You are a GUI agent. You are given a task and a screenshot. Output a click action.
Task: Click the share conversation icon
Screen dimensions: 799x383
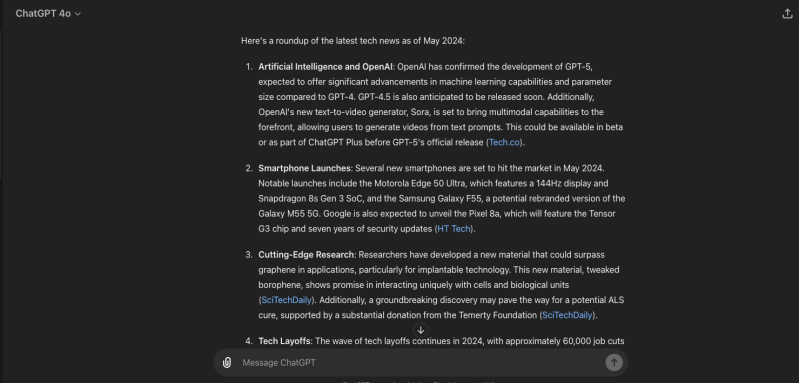tap(787, 14)
